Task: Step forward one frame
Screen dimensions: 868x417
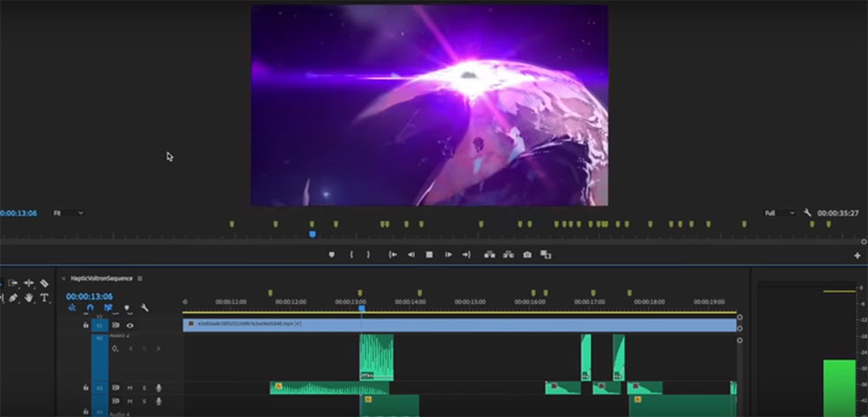Action: pyautogui.click(x=448, y=255)
